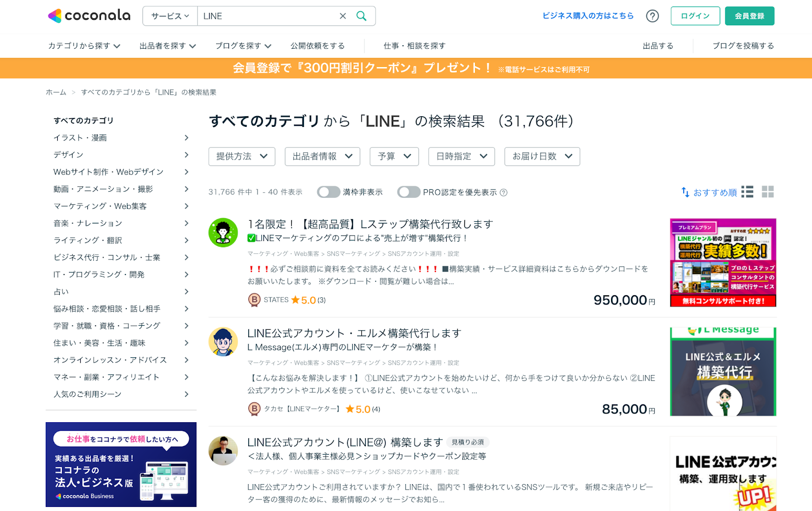Click the coconala logo
Viewport: 812px width, 511px height.
click(89, 16)
